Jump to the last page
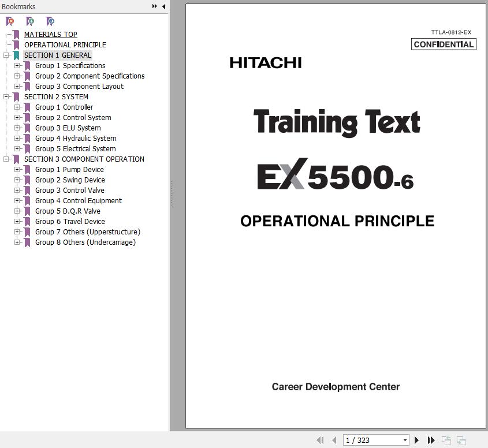488x448 pixels. pyautogui.click(x=431, y=440)
